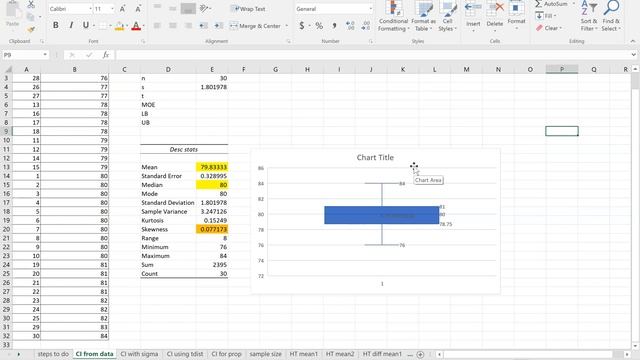Toggle Underline formatting
Viewport: 640px width, 360px height.
point(86,25)
